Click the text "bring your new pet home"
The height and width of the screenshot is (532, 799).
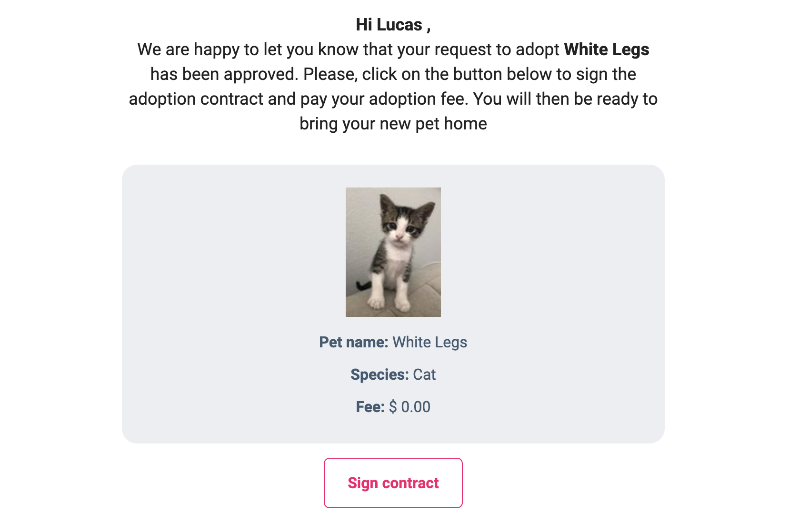393,124
